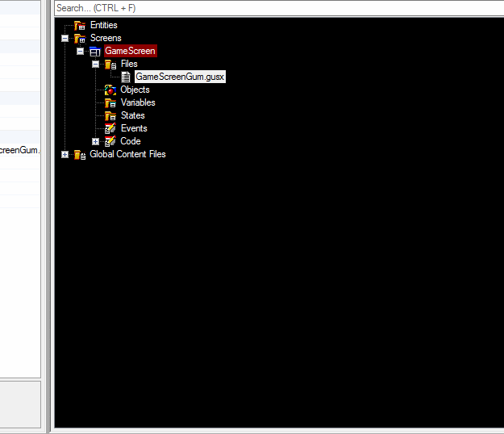Select the Global Content Files label
Viewport: 504px width, 434px height.
127,155
